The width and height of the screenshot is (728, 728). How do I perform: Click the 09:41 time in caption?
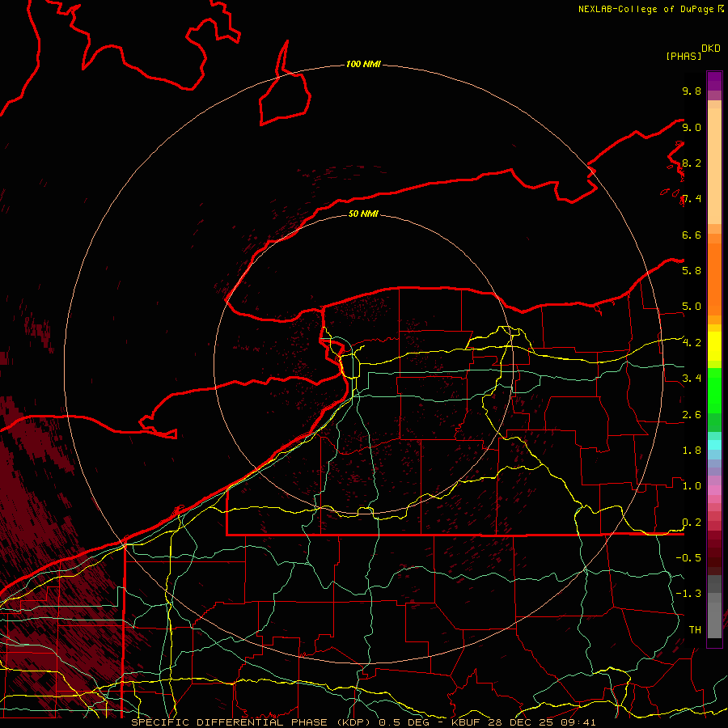tap(578, 722)
